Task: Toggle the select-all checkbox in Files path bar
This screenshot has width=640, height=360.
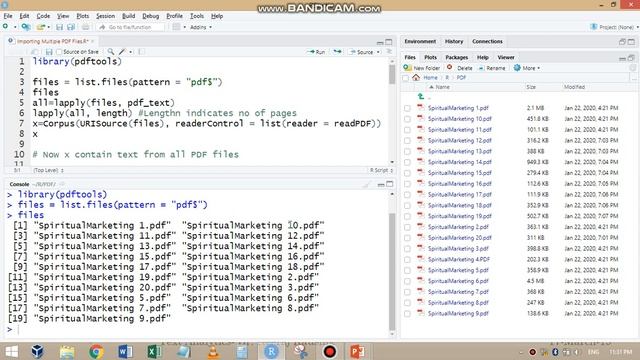Action: point(405,78)
